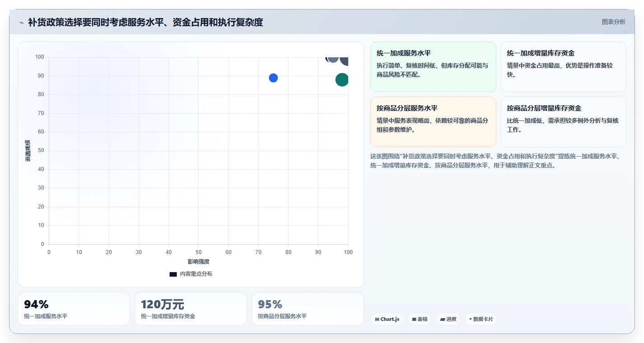The width and height of the screenshot is (644, 343).
Task: Open the 统一加成服务水平 green card
Action: (x=433, y=67)
